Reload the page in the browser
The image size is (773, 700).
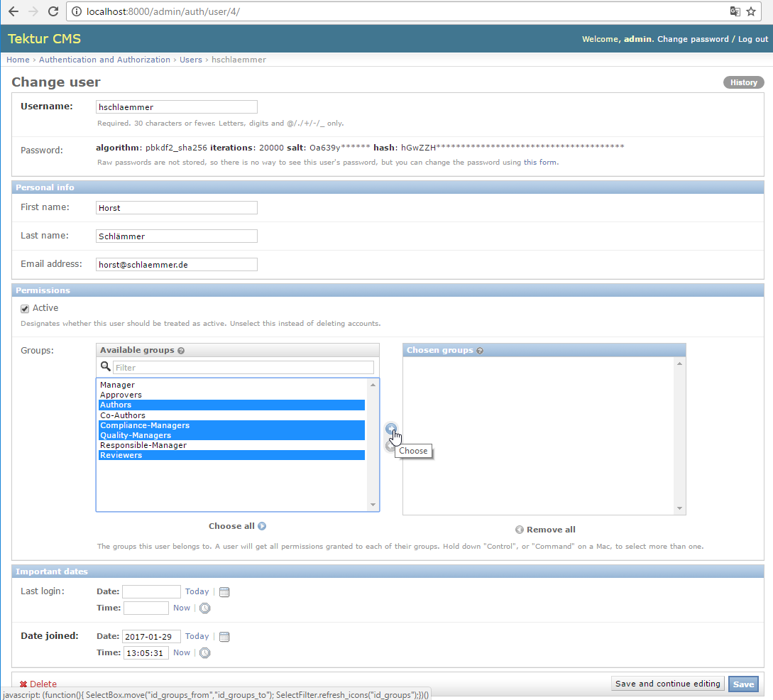click(53, 11)
